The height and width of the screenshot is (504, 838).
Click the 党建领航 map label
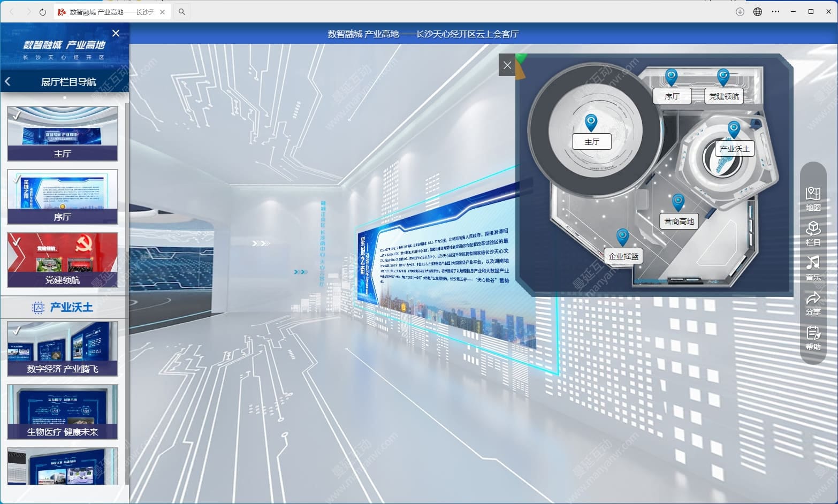pyautogui.click(x=723, y=96)
